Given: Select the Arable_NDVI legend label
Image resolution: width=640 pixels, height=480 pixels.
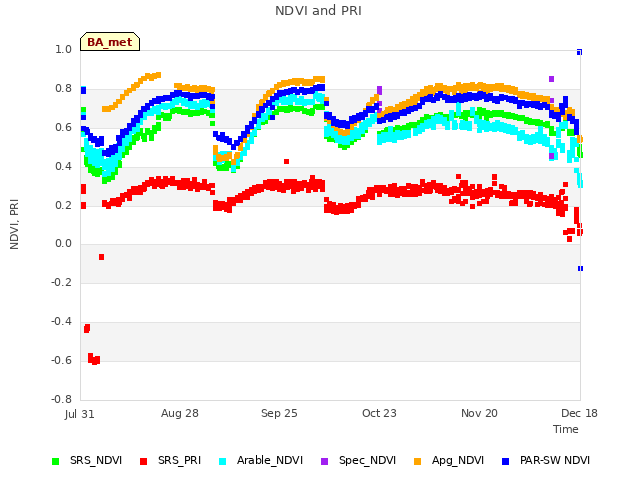Looking at the screenshot, I should coord(270,460).
